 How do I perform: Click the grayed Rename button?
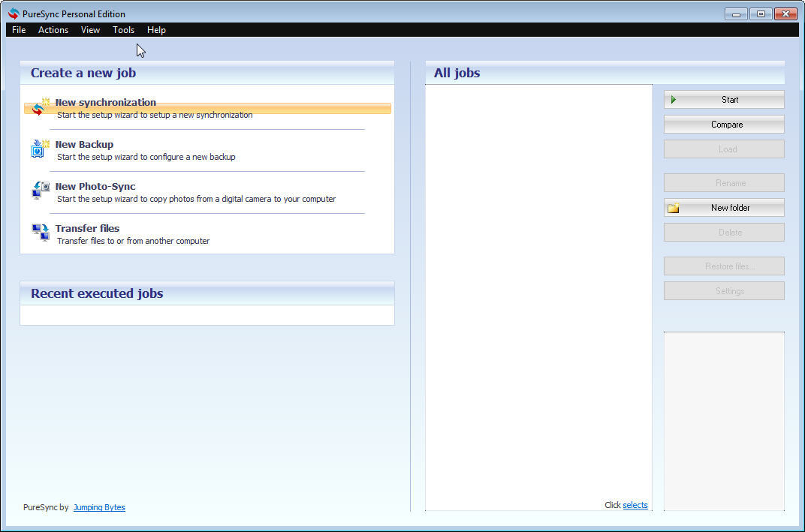tap(724, 182)
